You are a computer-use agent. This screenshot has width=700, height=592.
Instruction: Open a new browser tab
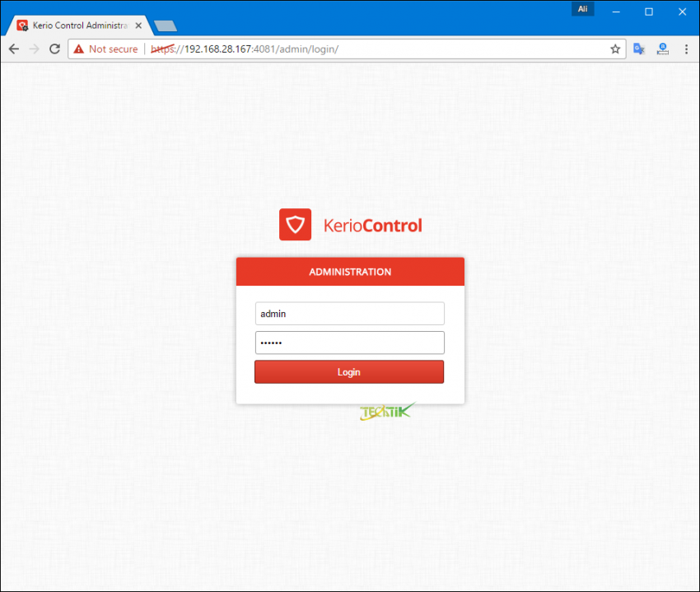[x=164, y=26]
